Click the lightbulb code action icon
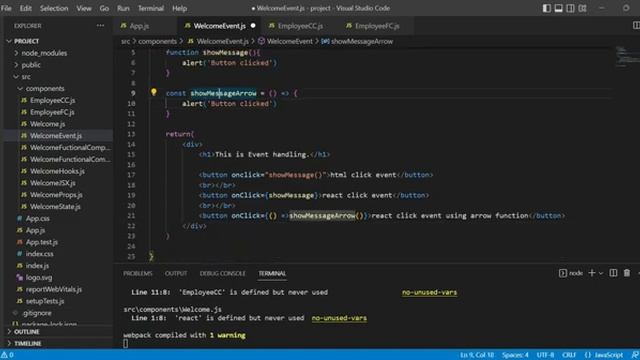Image resolution: width=640 pixels, height=360 pixels. pyautogui.click(x=154, y=92)
